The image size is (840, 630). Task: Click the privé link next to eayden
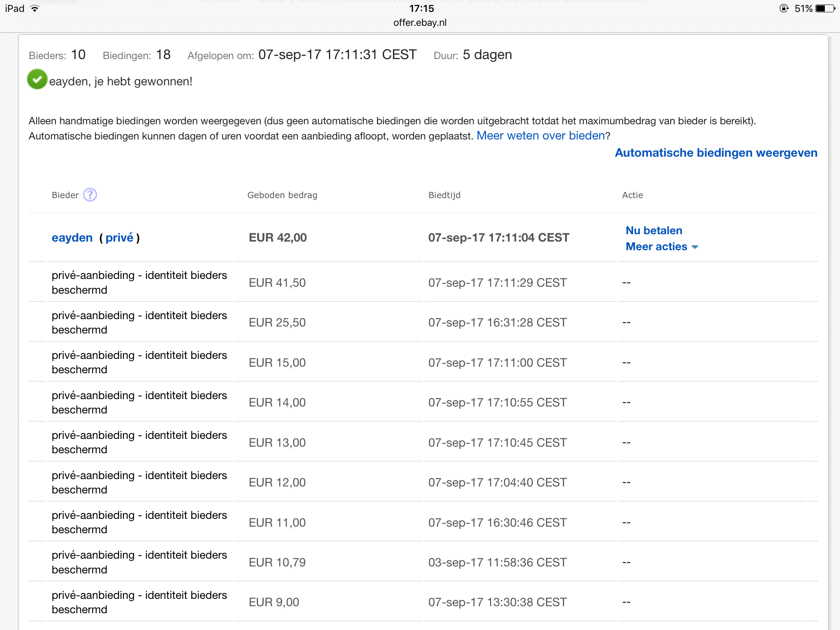tap(119, 238)
